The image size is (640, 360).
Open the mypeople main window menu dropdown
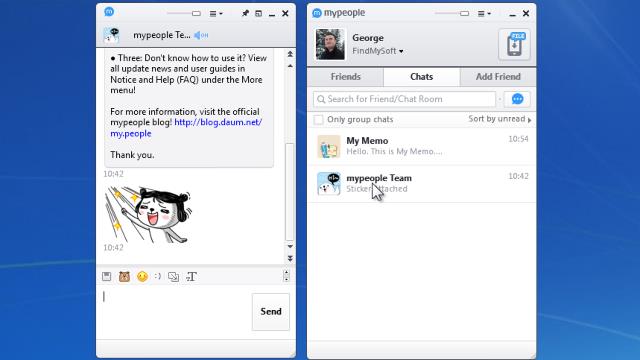point(484,13)
